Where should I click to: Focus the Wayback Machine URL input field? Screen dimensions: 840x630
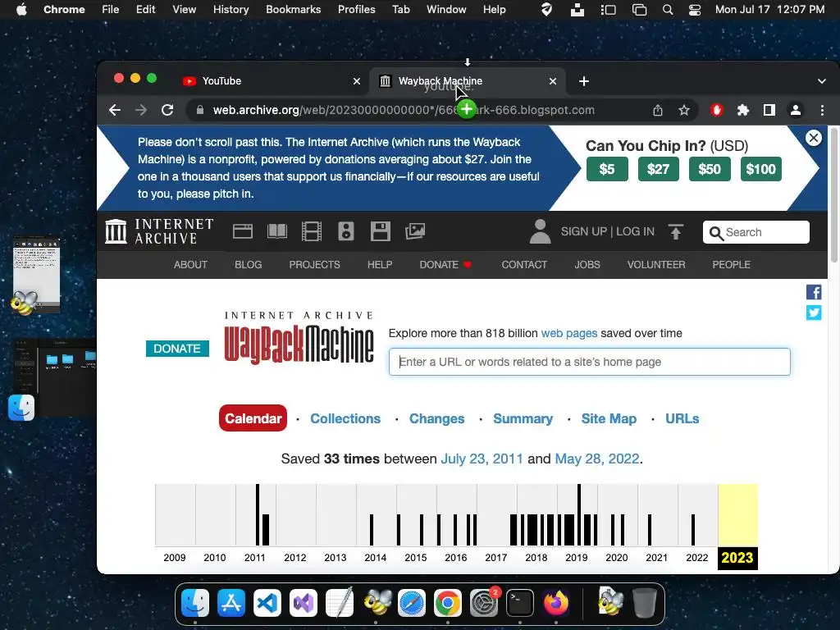(589, 362)
